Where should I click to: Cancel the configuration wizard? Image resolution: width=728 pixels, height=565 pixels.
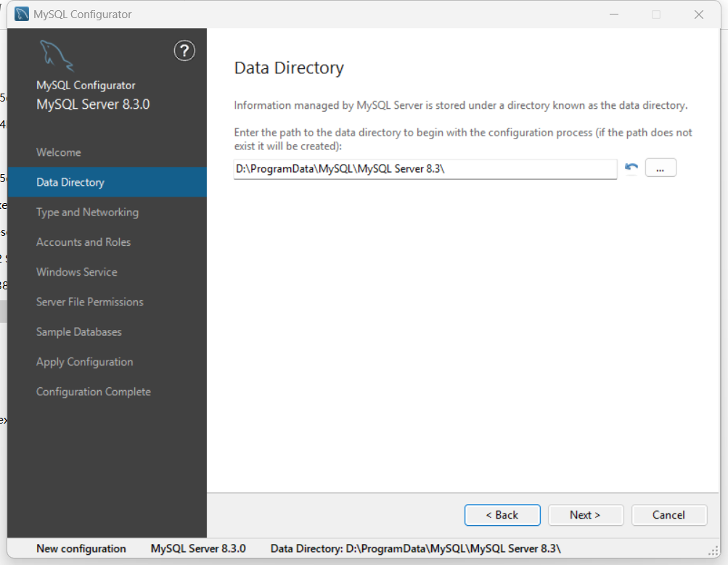[669, 515]
